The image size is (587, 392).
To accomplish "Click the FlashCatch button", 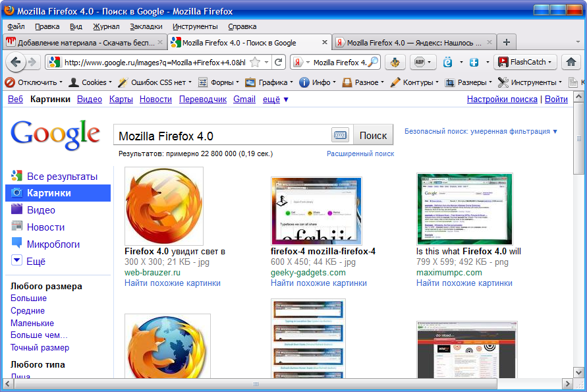I will click(525, 62).
